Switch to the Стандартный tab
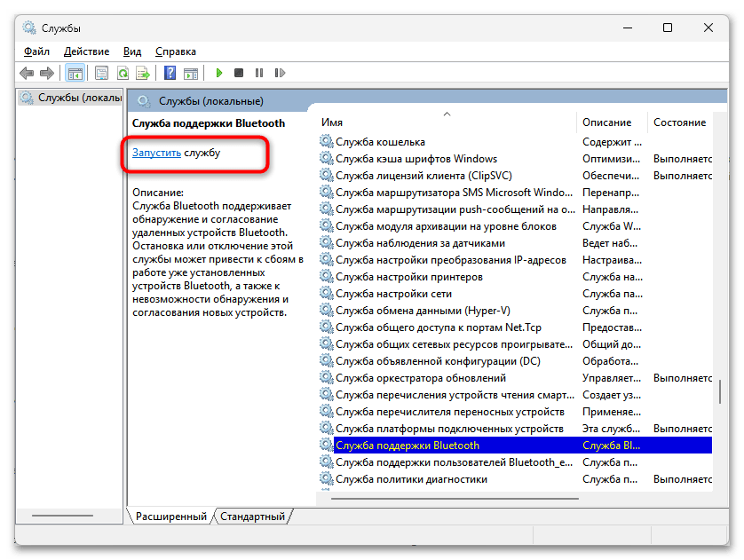Screen dimensions: 744x560 coord(252,517)
